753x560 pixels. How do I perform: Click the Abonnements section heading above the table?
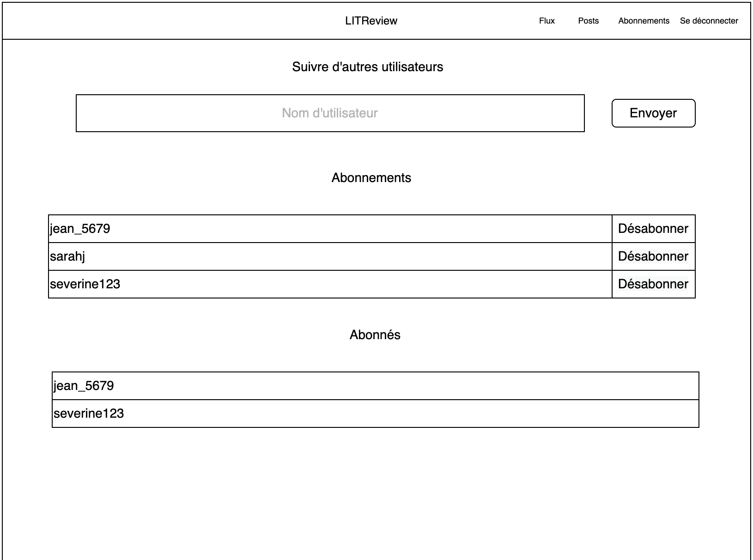[371, 178]
